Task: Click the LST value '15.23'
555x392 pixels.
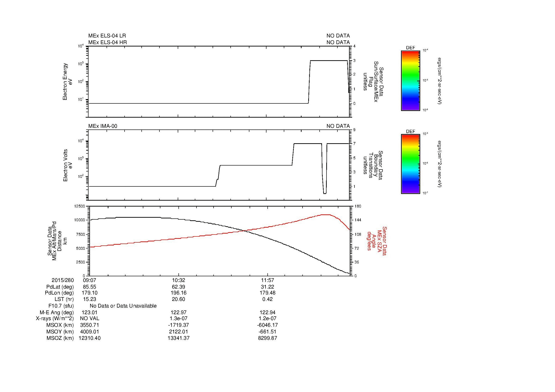Action: pyautogui.click(x=90, y=299)
